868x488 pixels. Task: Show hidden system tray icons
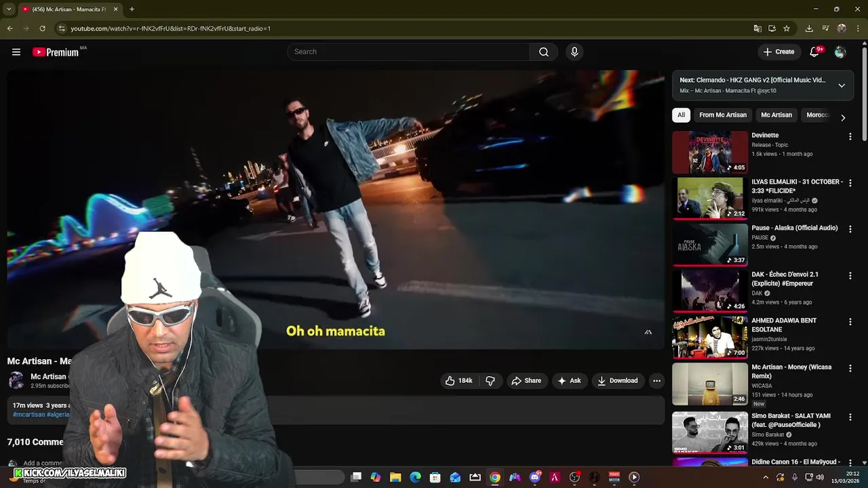tap(766, 477)
